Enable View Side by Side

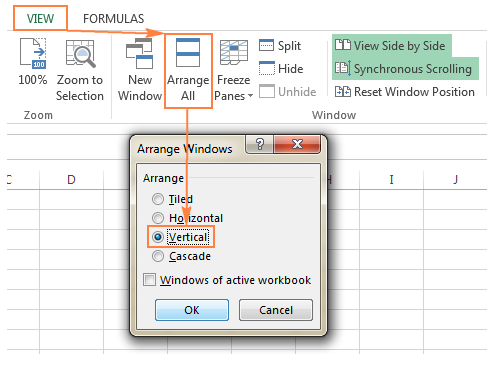(x=390, y=45)
